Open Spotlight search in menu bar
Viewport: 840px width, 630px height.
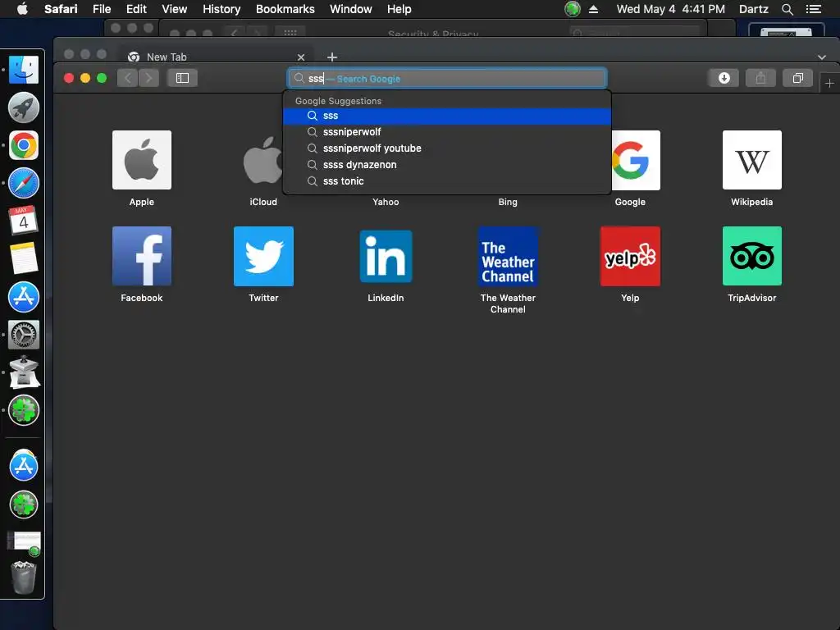click(787, 9)
